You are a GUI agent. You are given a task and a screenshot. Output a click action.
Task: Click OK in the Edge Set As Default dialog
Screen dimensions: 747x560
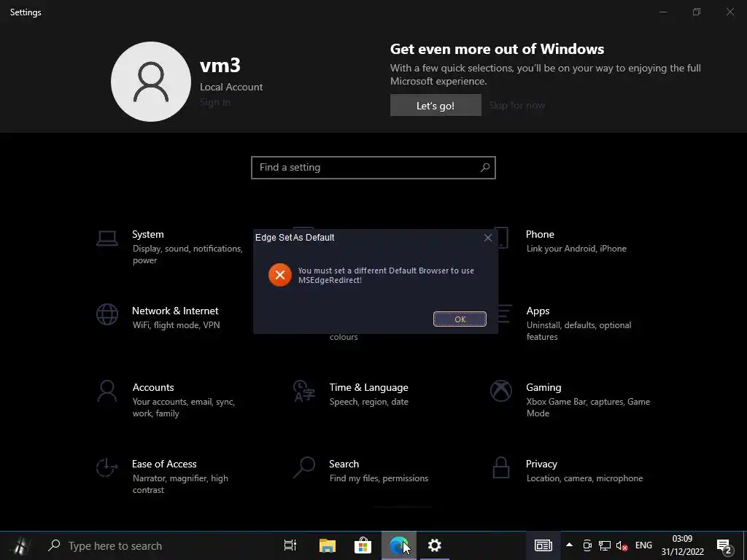pyautogui.click(x=460, y=319)
